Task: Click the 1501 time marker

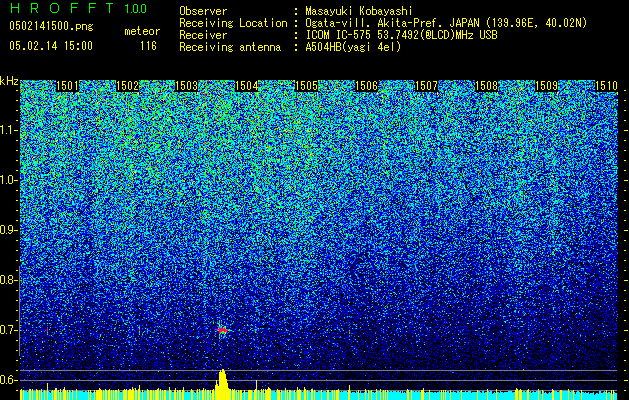Action: click(67, 86)
